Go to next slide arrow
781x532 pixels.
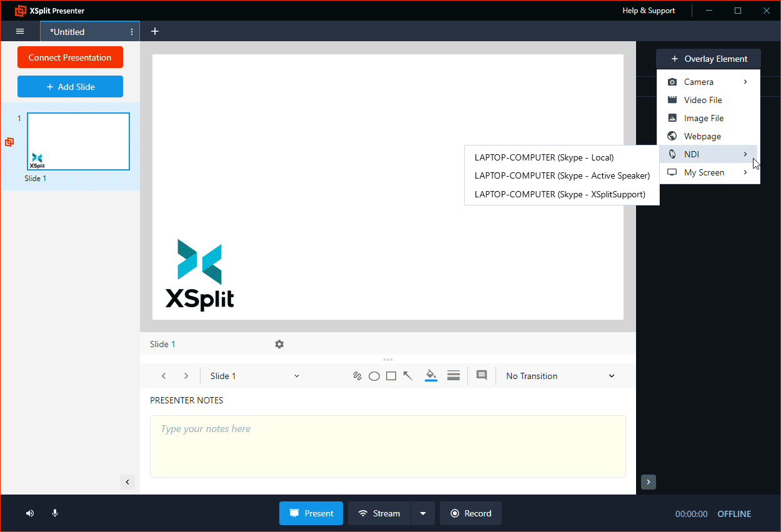click(186, 376)
